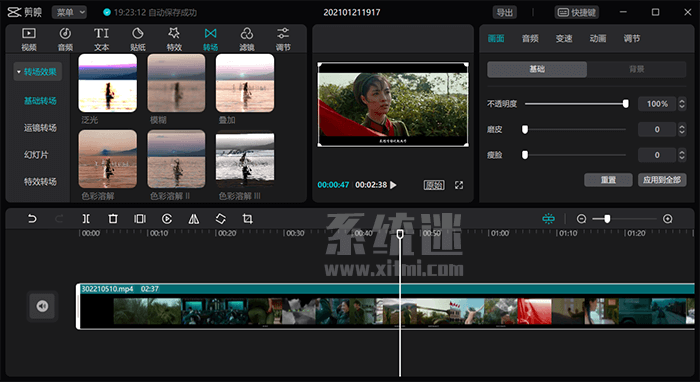Image resolution: width=700 pixels, height=382 pixels.
Task: Toggle the timeline snapping icon
Action: tap(548, 219)
